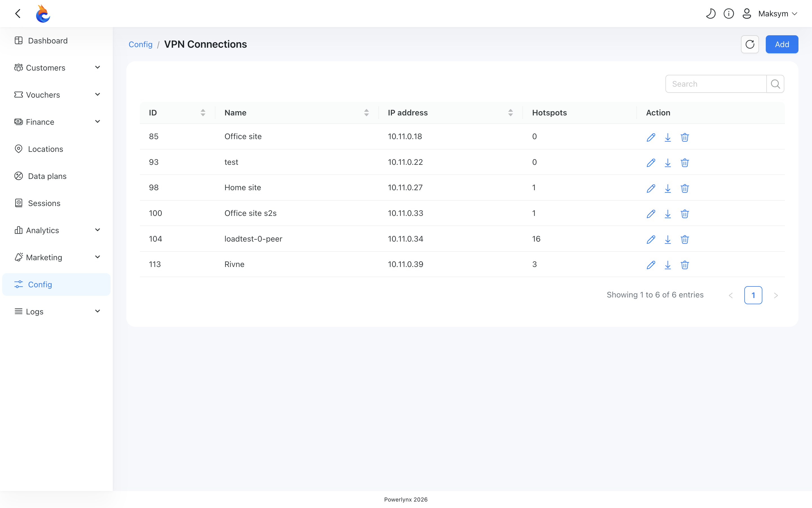The image size is (812, 508).
Task: Edit the loadtest-0-peer connection
Action: (651, 240)
